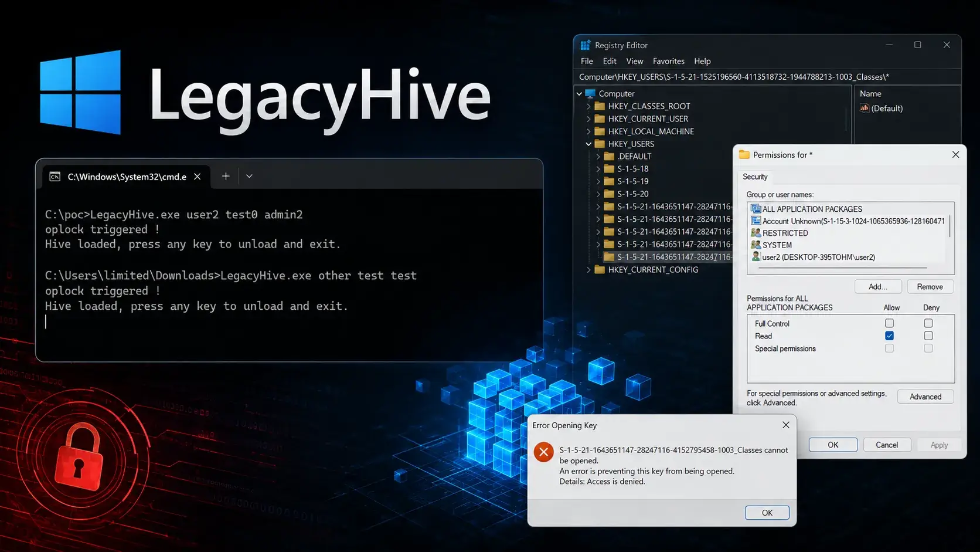The height and width of the screenshot is (552, 980).
Task: Select the SYSTEM group icon
Action: tap(756, 245)
